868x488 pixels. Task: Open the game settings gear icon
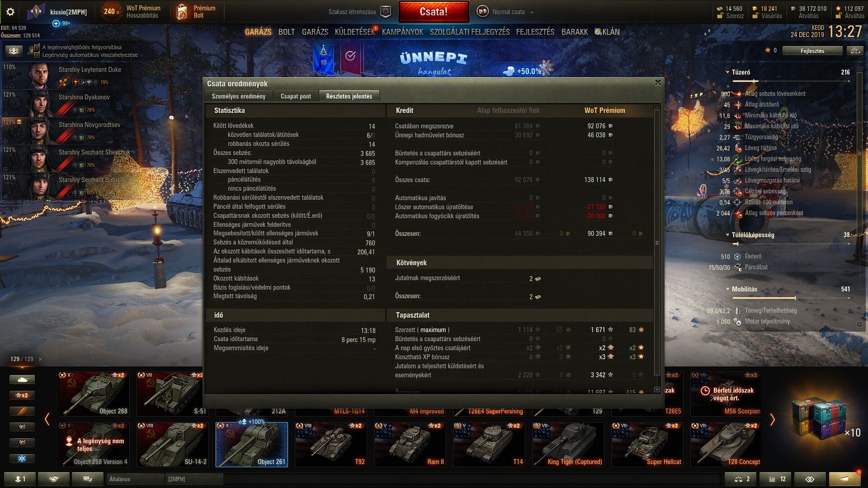coord(10,12)
